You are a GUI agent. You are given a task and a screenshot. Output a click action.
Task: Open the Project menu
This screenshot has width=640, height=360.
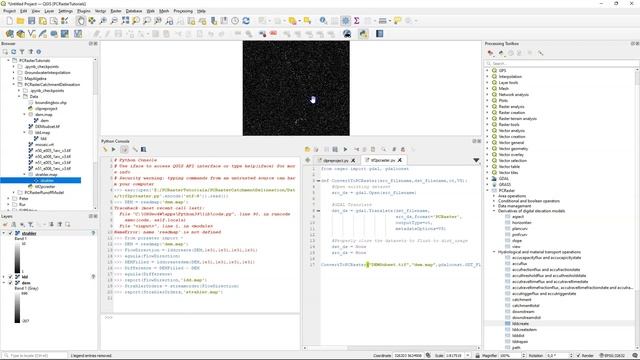9,11
